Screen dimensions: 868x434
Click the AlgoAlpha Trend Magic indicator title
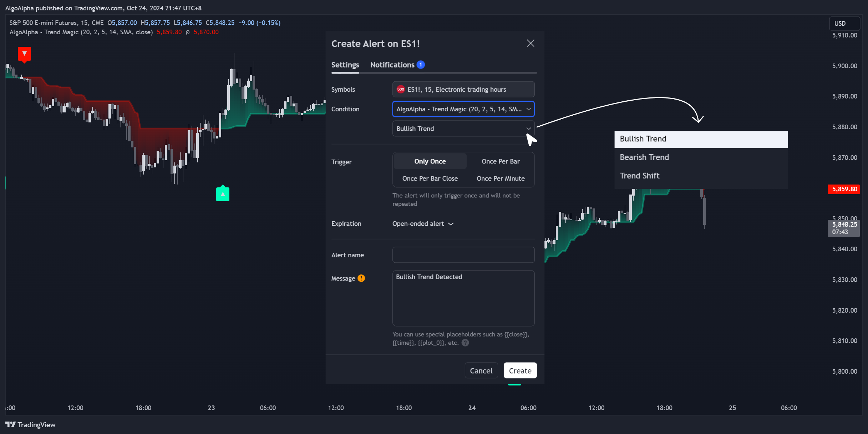click(81, 32)
